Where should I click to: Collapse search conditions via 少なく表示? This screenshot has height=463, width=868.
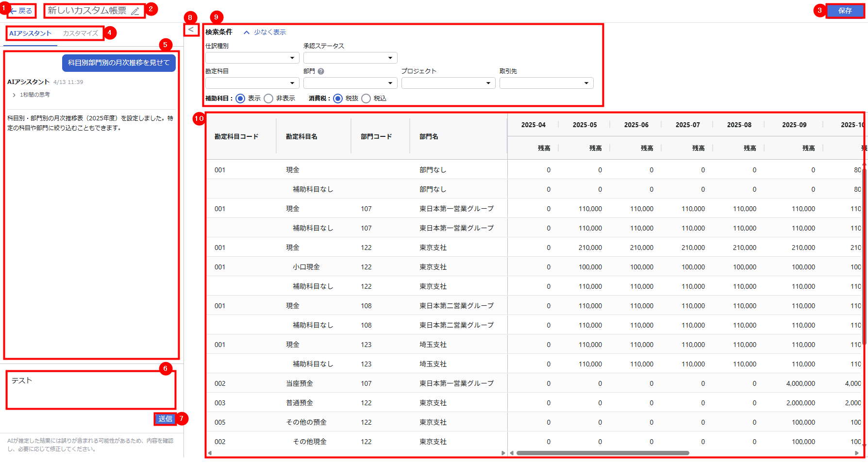[x=265, y=32]
